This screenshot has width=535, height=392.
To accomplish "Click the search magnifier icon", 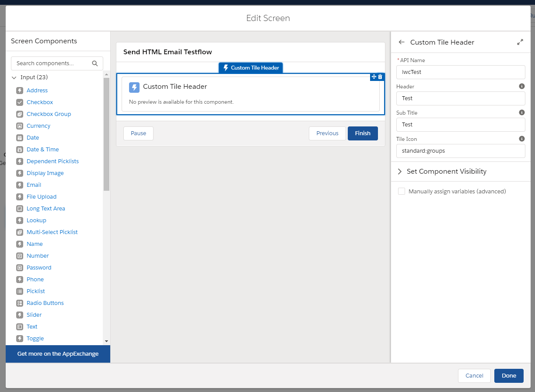I will [x=95, y=63].
